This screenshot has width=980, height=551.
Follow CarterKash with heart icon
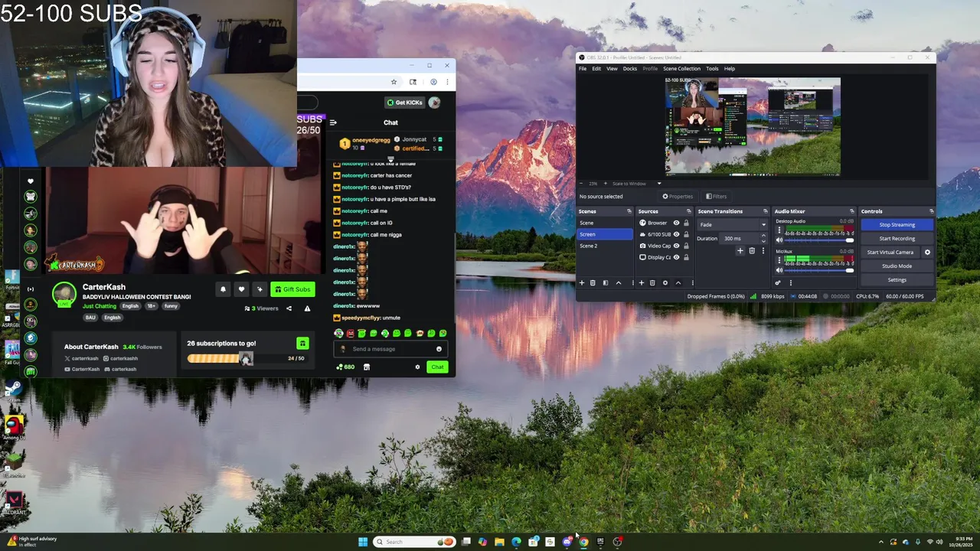241,289
